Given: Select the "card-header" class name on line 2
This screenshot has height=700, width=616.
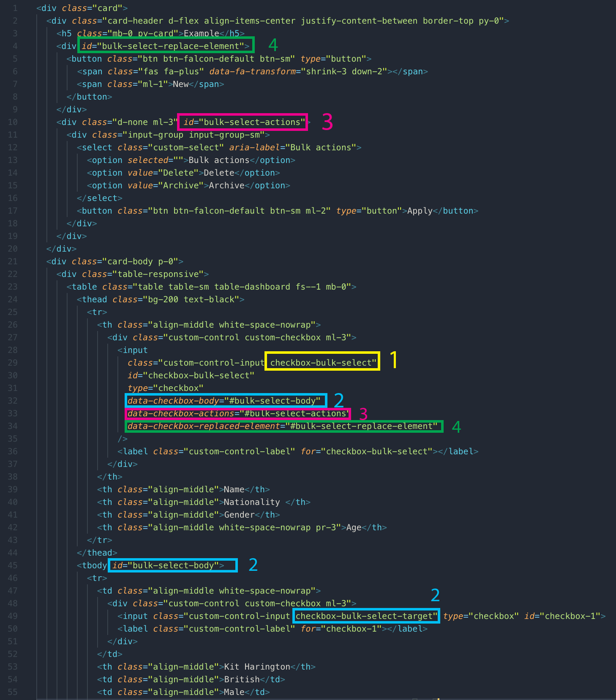Looking at the screenshot, I should tap(135, 21).
